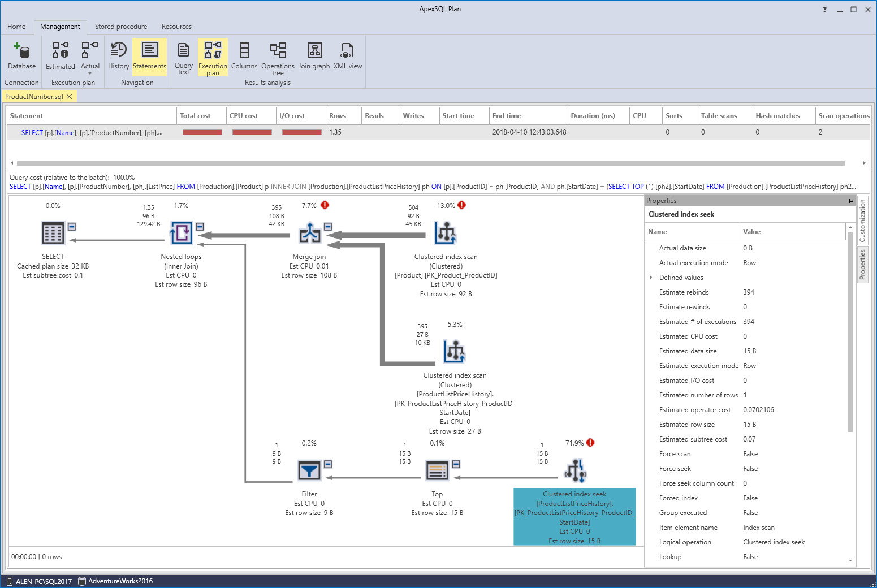The image size is (877, 588).
Task: Click the I/O cost red bar
Action: (x=302, y=132)
